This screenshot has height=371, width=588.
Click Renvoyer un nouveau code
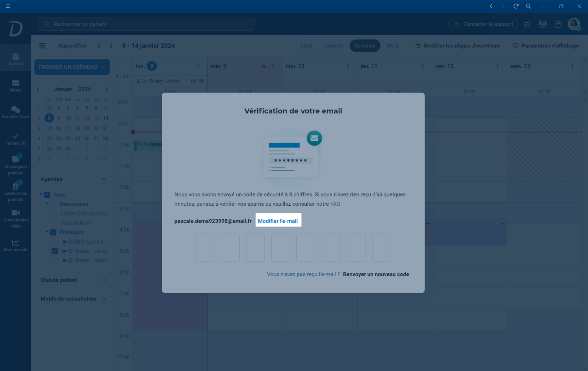tap(376, 274)
